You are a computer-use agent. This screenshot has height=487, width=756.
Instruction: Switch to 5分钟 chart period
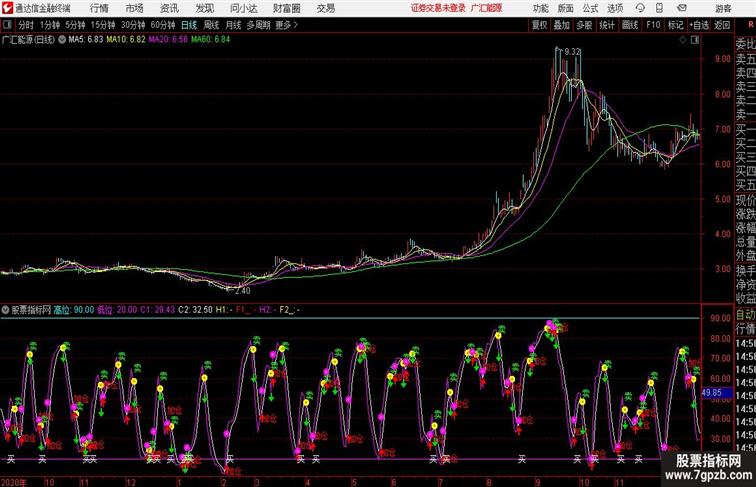click(75, 25)
